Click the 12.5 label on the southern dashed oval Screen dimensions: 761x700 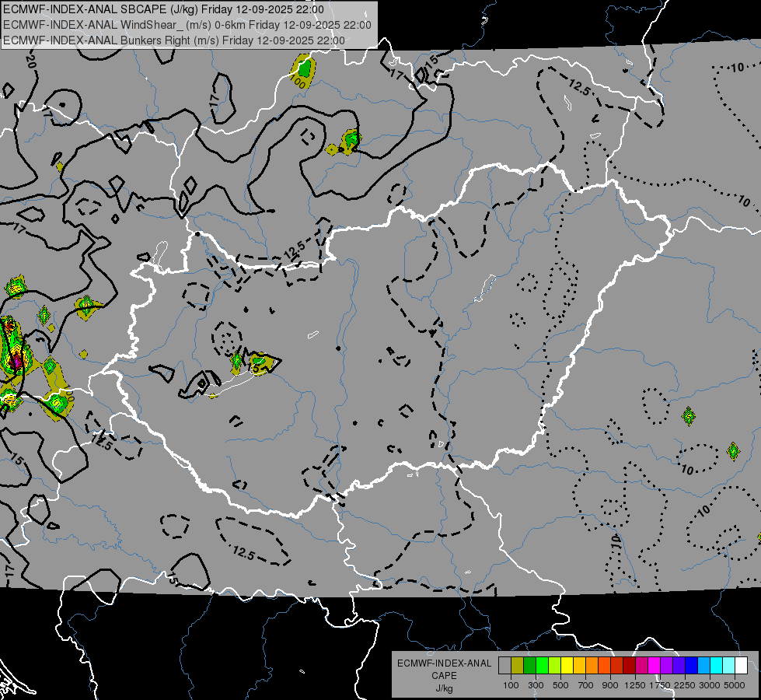click(x=243, y=553)
